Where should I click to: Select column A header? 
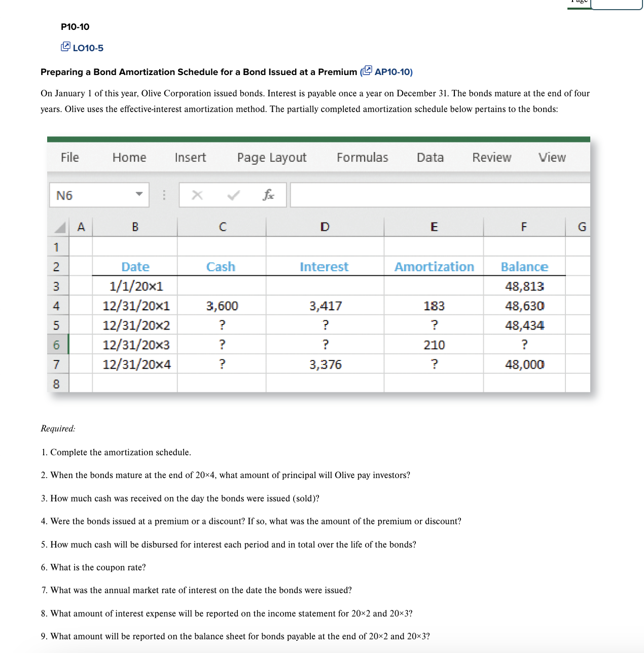coord(81,227)
